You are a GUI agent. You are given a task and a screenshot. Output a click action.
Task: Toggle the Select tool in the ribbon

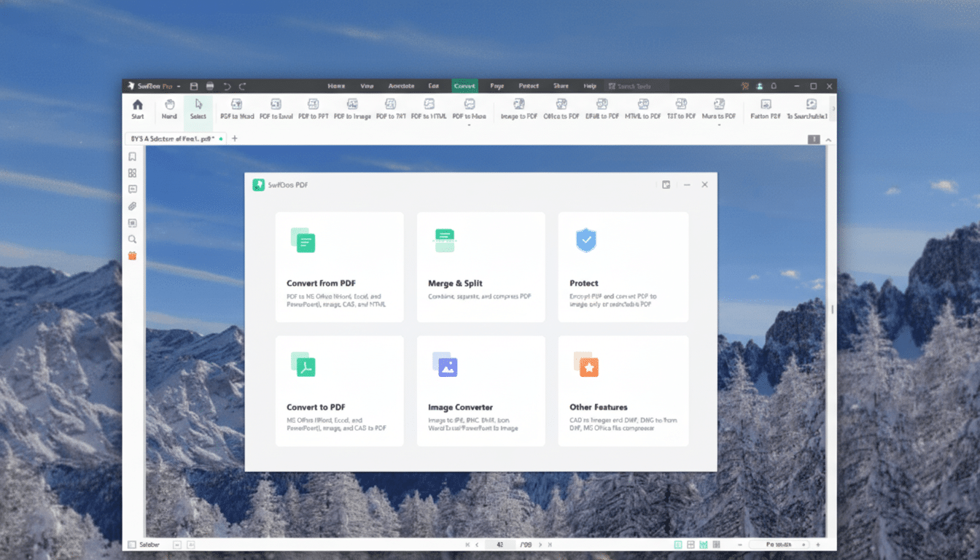click(198, 109)
